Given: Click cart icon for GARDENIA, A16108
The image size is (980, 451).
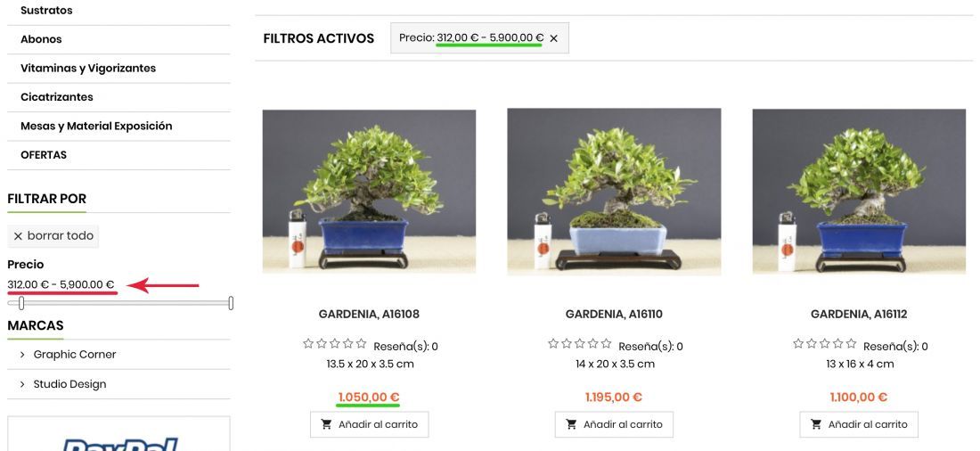Looking at the screenshot, I should coord(326,424).
